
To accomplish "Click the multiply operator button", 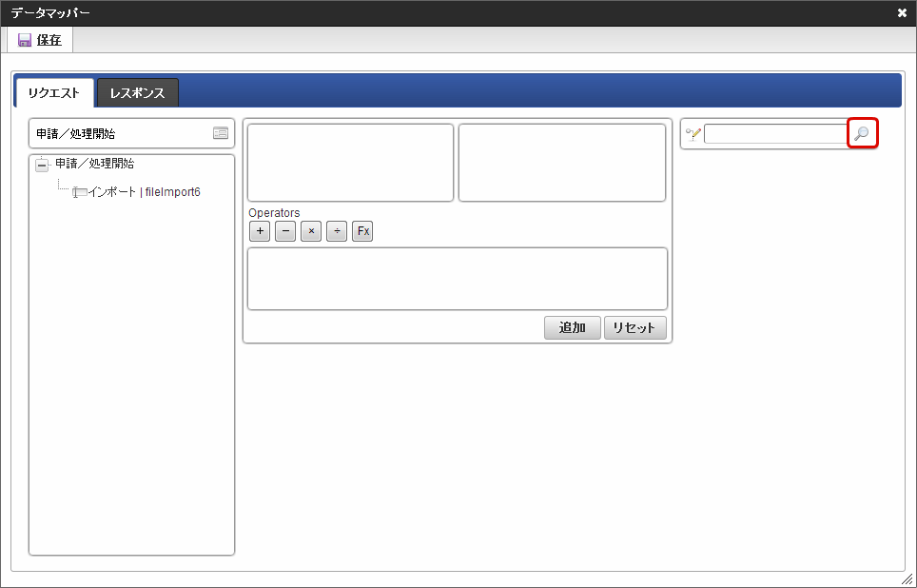I will click(311, 231).
